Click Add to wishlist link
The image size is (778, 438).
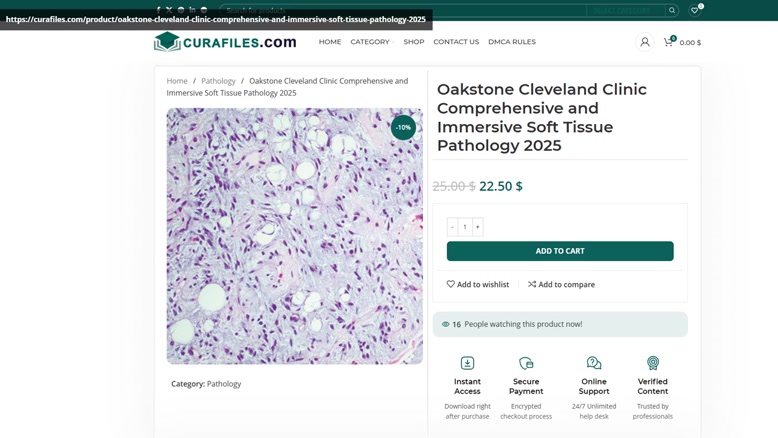478,284
